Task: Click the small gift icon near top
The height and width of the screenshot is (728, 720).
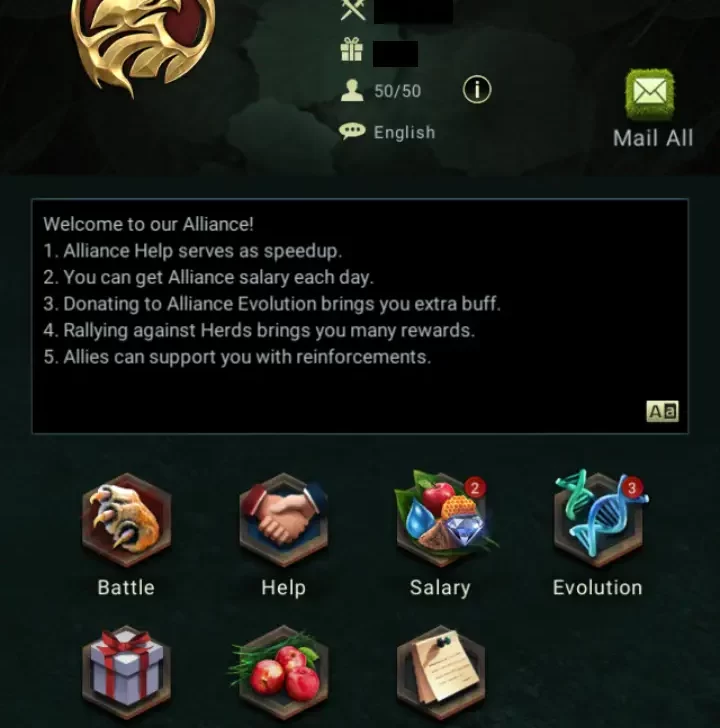Action: coord(351,50)
